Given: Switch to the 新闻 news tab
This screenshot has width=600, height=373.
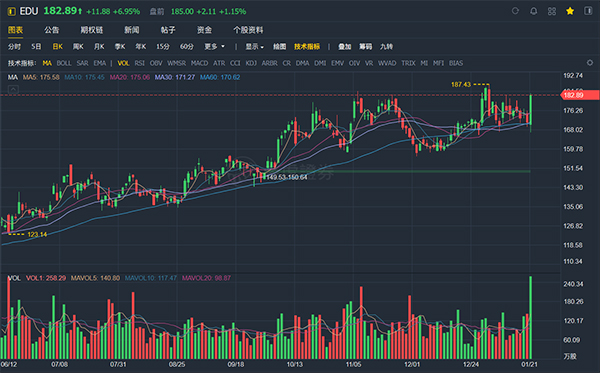Looking at the screenshot, I should [132, 30].
